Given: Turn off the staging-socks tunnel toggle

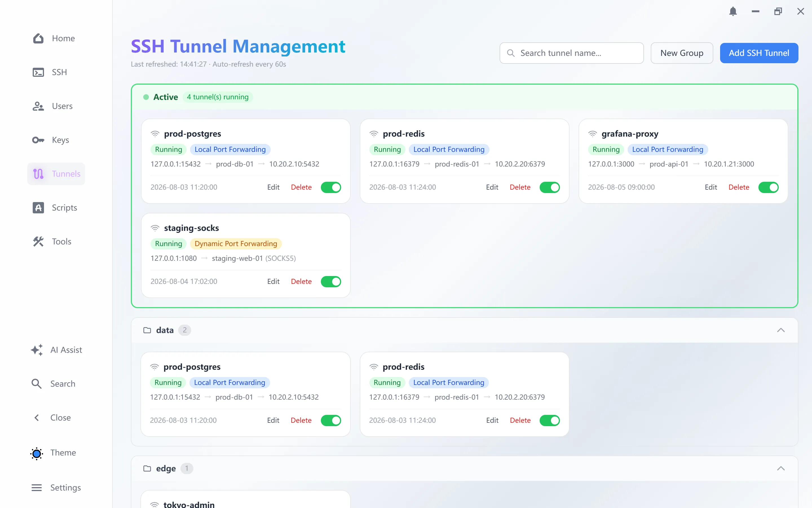Looking at the screenshot, I should click(331, 282).
